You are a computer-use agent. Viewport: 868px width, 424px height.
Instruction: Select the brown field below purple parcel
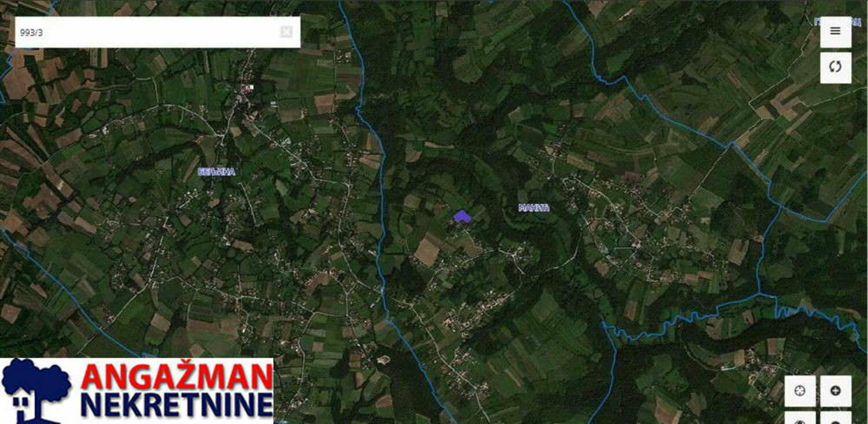pyautogui.click(x=427, y=252)
